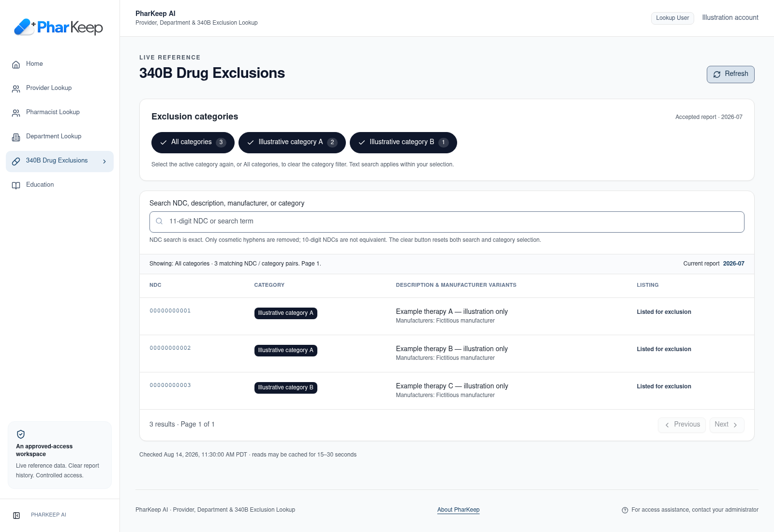Click the Lookup User badge

coord(672,18)
